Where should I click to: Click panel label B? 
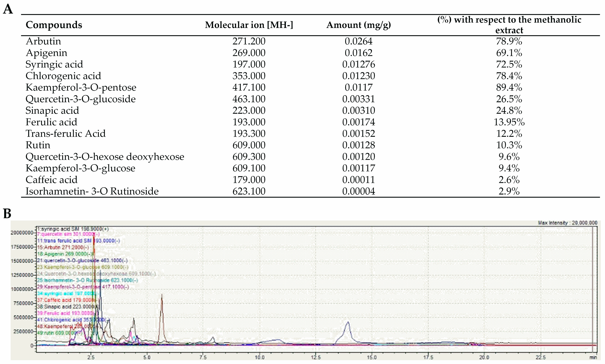click(7, 213)
